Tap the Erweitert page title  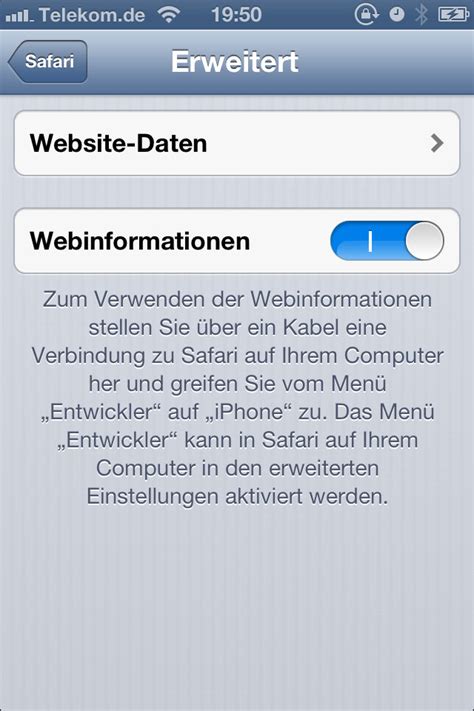point(235,61)
